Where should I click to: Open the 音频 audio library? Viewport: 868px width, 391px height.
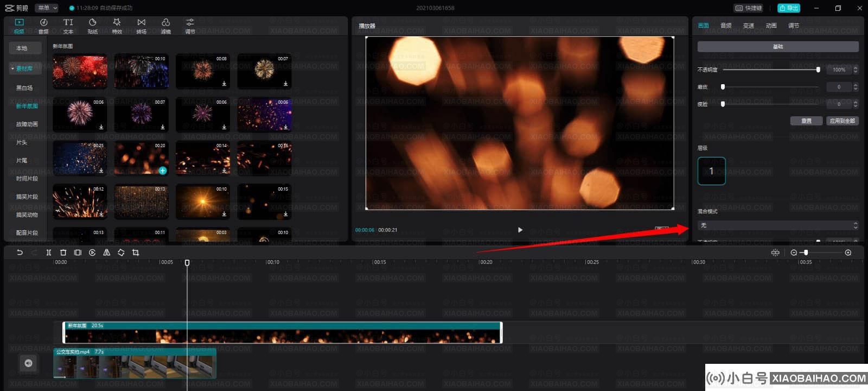(43, 26)
